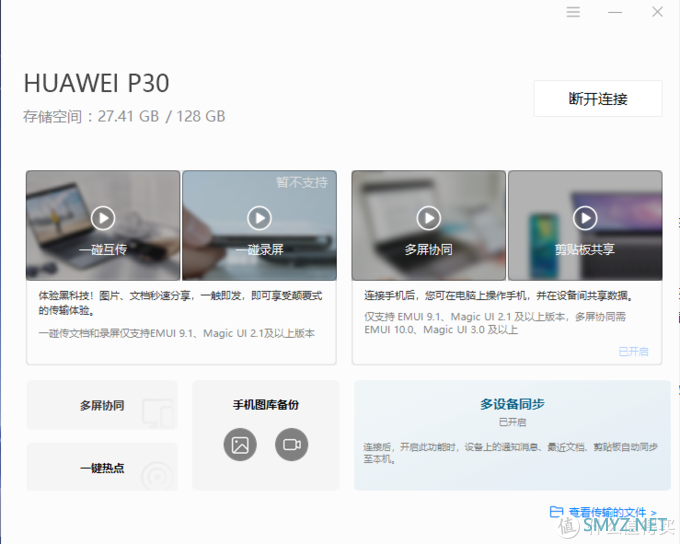Click the 一碰传文档和录屏 support note
This screenshot has height=544, width=680.
[177, 333]
